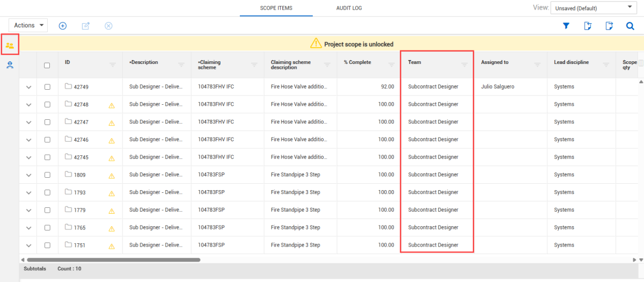The width and height of the screenshot is (644, 282).
Task: Click the folder icon for ID 1751
Action: click(x=68, y=245)
